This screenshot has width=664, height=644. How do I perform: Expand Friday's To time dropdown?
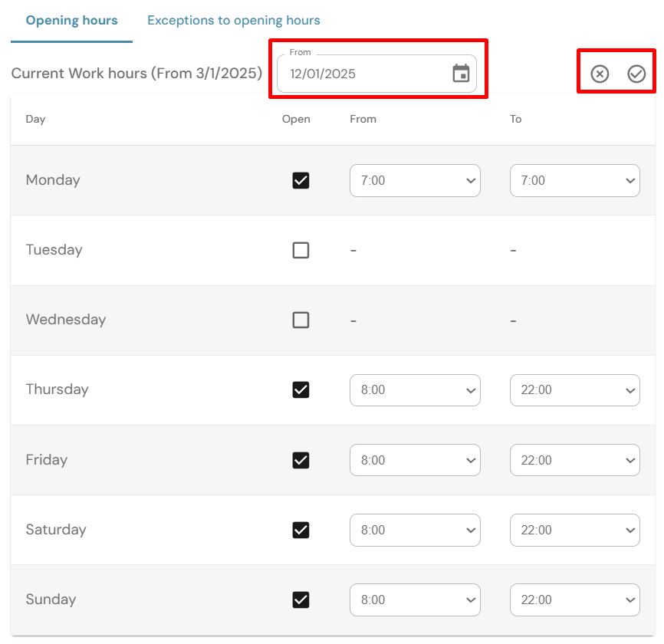(574, 460)
